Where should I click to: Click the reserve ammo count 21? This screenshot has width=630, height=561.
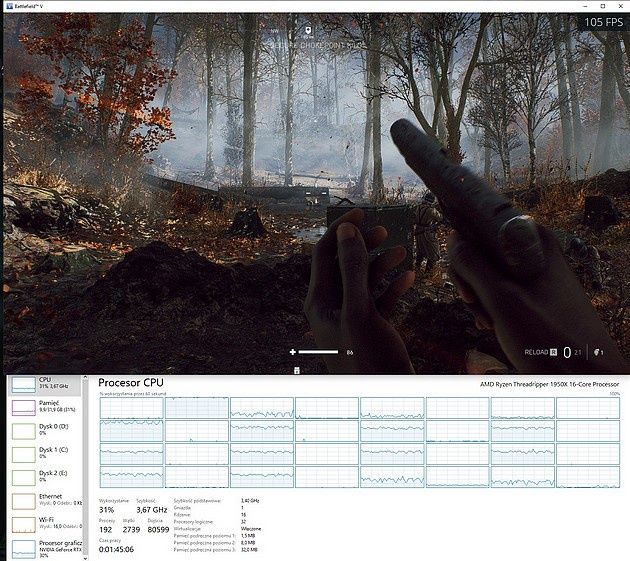[578, 352]
